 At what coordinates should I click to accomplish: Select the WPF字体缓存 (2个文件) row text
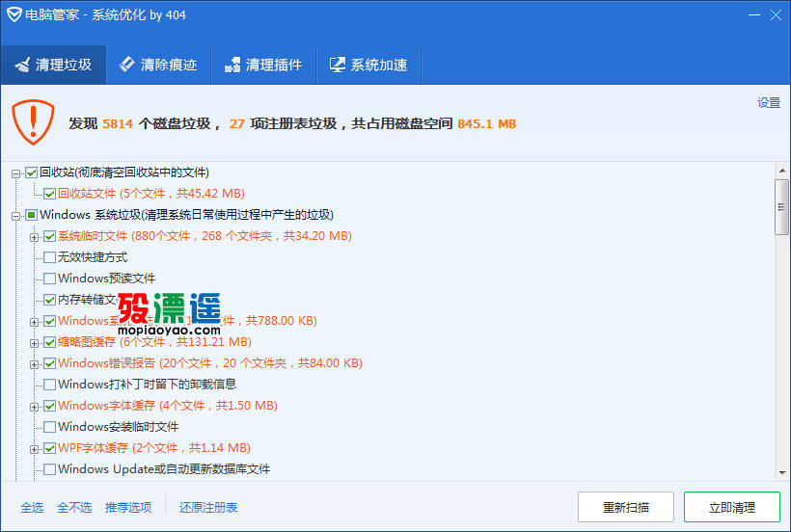154,448
